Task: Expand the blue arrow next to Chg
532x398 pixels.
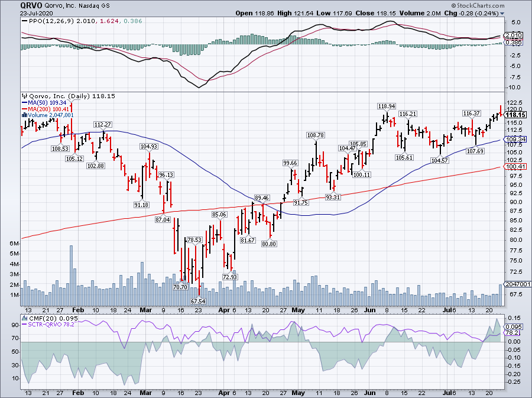Action: point(502,14)
